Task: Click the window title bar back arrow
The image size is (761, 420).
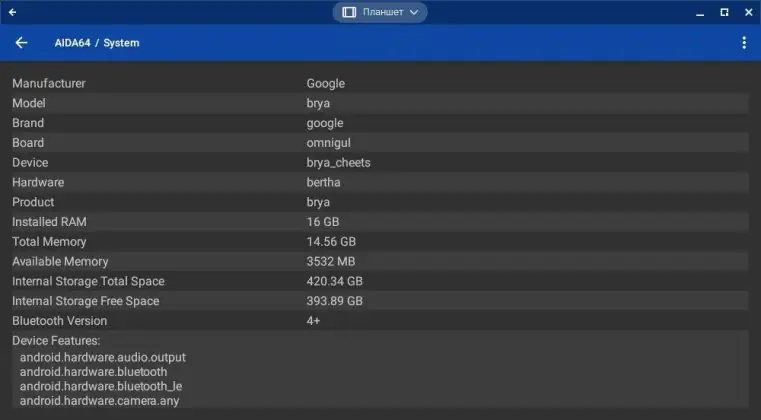Action: coord(13,12)
